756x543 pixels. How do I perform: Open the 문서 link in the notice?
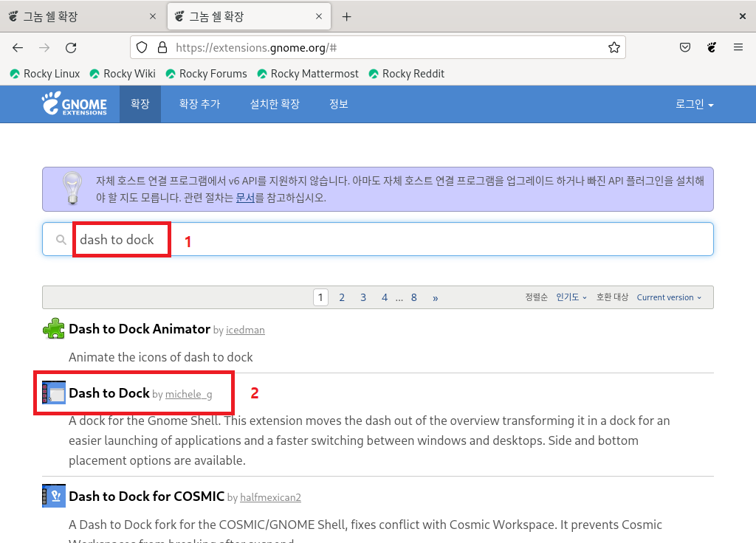click(245, 198)
